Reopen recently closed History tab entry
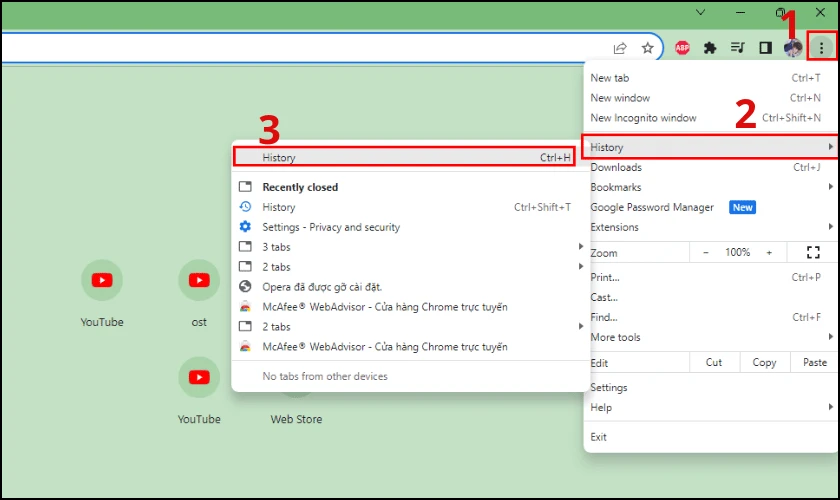 [x=410, y=207]
